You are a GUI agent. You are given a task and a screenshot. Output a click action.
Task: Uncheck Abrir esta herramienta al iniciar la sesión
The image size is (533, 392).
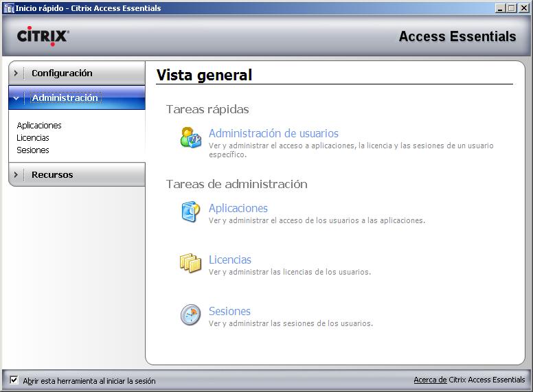click(x=14, y=380)
